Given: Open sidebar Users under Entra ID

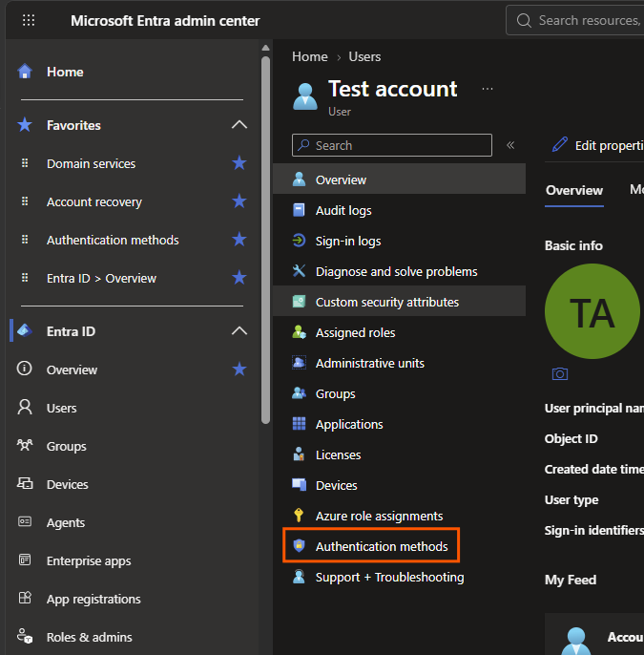Looking at the screenshot, I should [x=61, y=408].
